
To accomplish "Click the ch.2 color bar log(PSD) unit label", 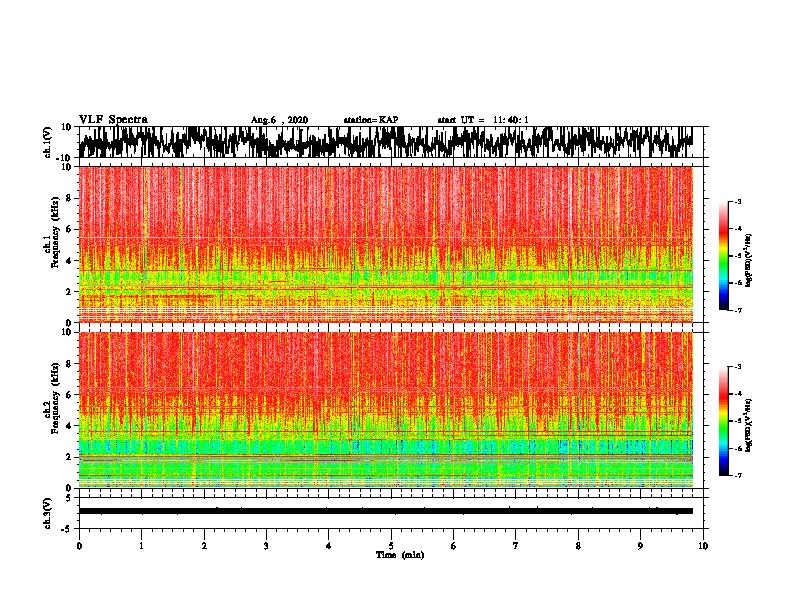I will pos(749,426).
